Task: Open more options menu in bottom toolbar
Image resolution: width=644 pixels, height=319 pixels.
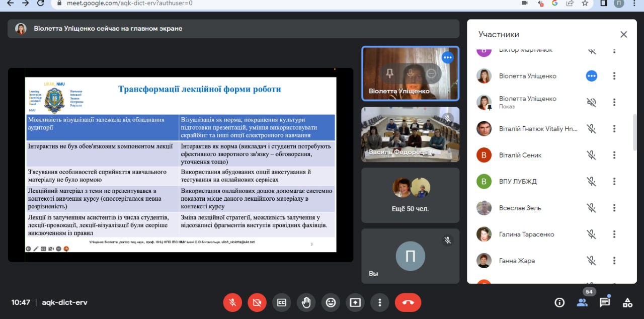Action: [380, 302]
